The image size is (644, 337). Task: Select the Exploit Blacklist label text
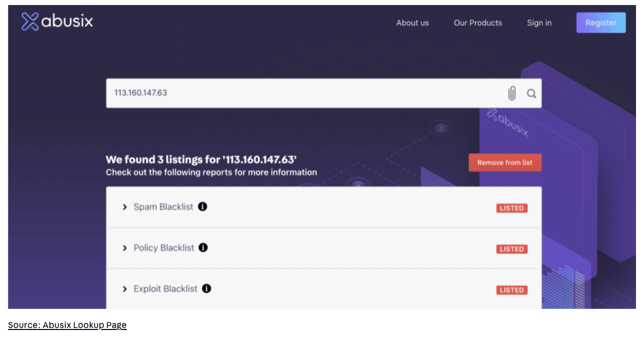[x=165, y=289]
